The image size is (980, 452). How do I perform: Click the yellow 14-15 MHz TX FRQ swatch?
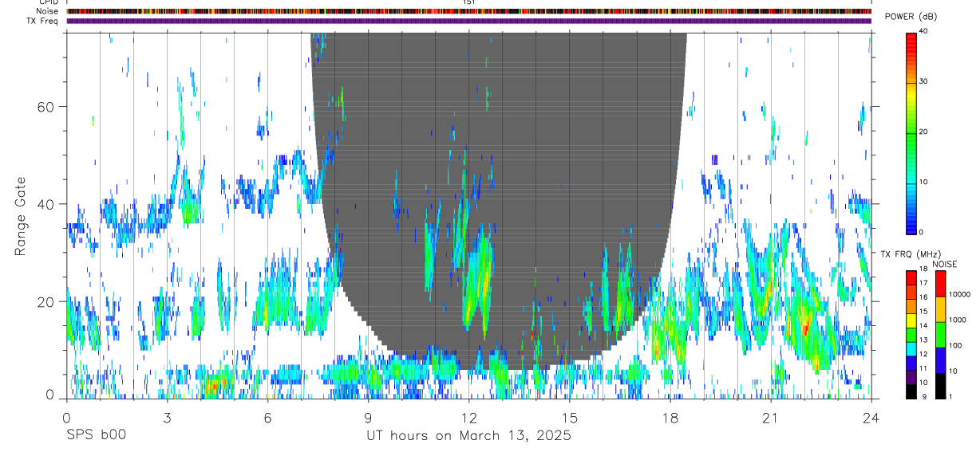[x=911, y=320]
